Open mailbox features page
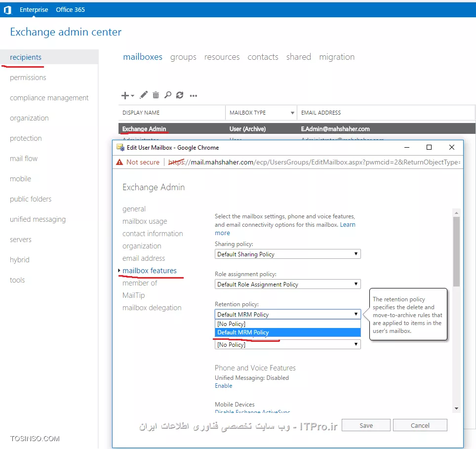The image size is (476, 449). point(150,271)
